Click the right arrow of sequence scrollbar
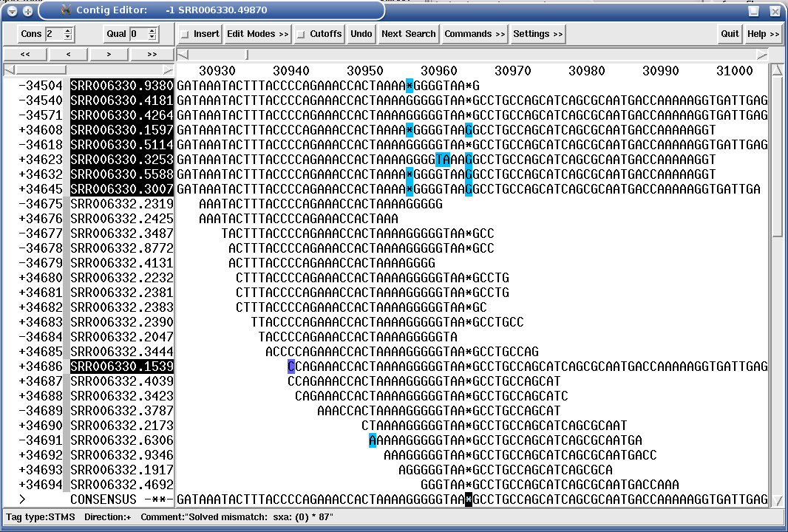Viewport: 788px width, 532px height. click(762, 54)
